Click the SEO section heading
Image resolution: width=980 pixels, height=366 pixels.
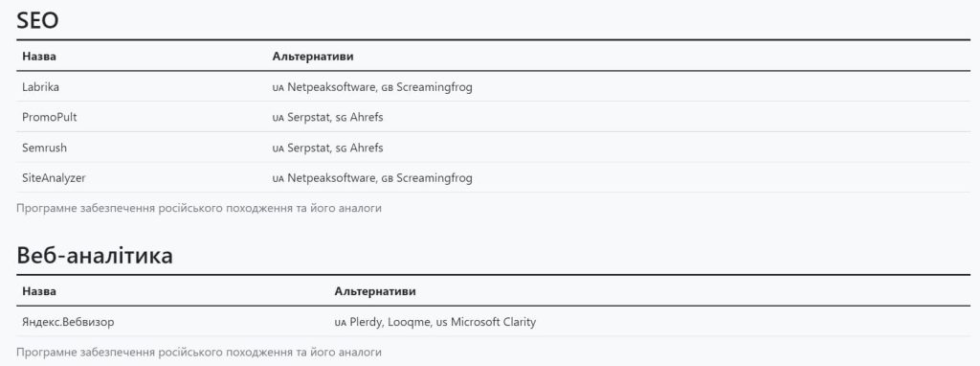[37, 20]
